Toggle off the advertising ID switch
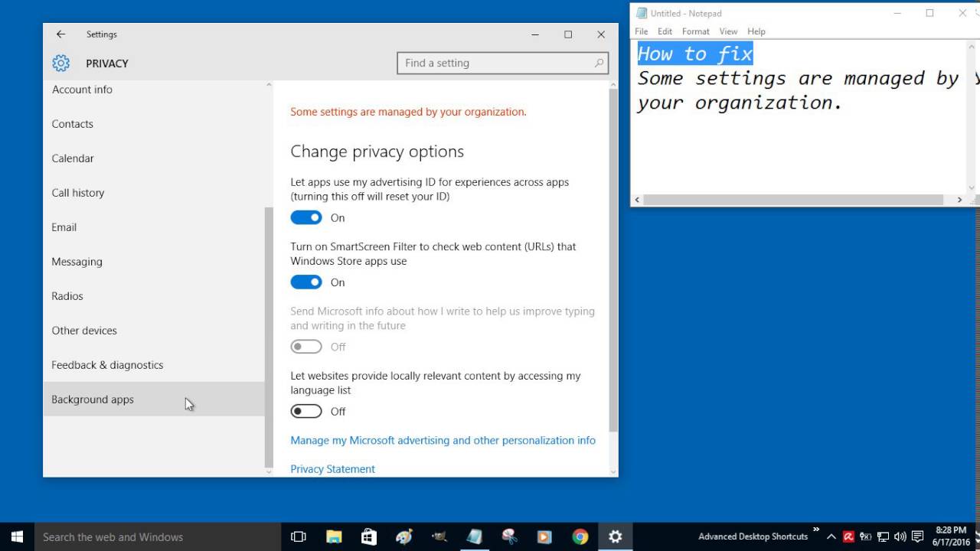 point(306,218)
